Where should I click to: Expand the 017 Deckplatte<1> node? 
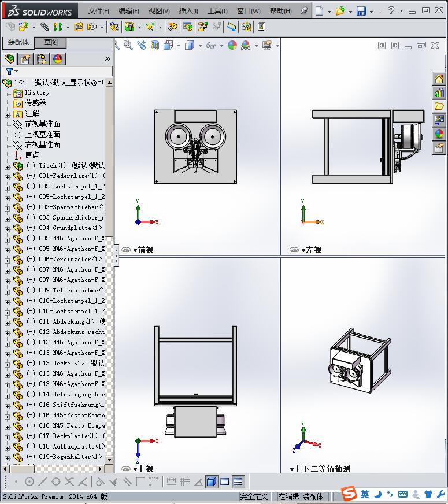(x=7, y=438)
